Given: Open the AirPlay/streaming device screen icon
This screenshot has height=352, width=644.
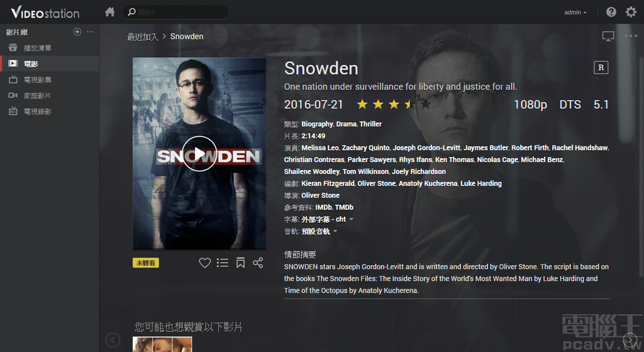Looking at the screenshot, I should click(x=608, y=36).
